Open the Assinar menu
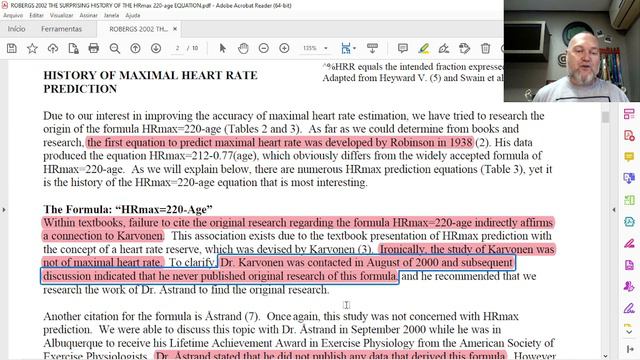Viewport: 640px width, 360px height. click(88, 16)
